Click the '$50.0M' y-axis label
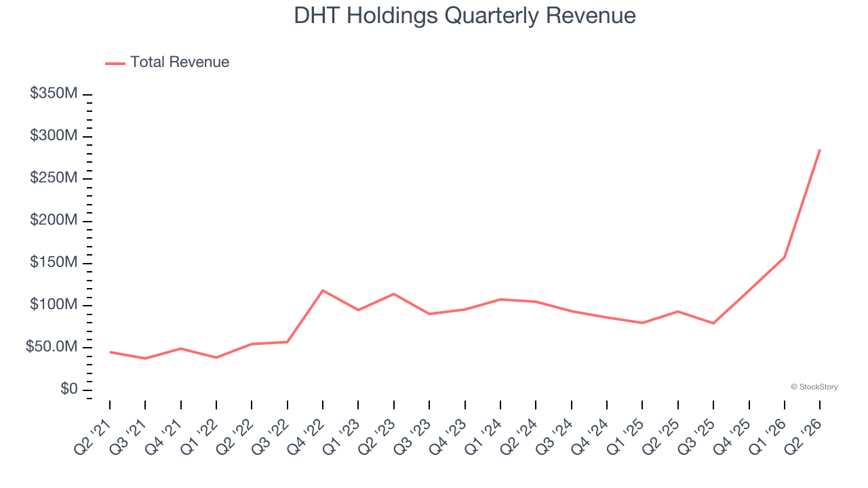 pos(52,348)
